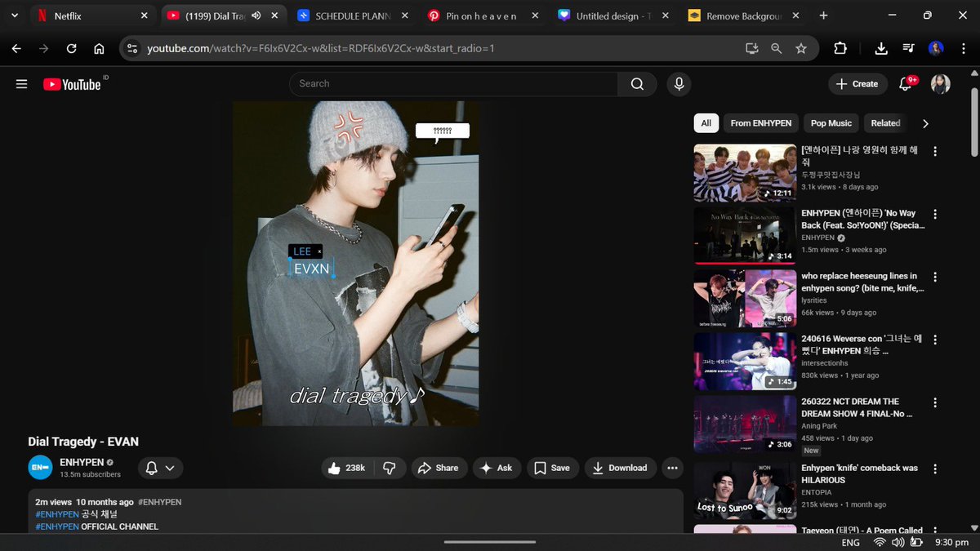980x551 pixels.
Task: Open 'No Way Back' 3:14 thumbnail
Action: click(745, 236)
